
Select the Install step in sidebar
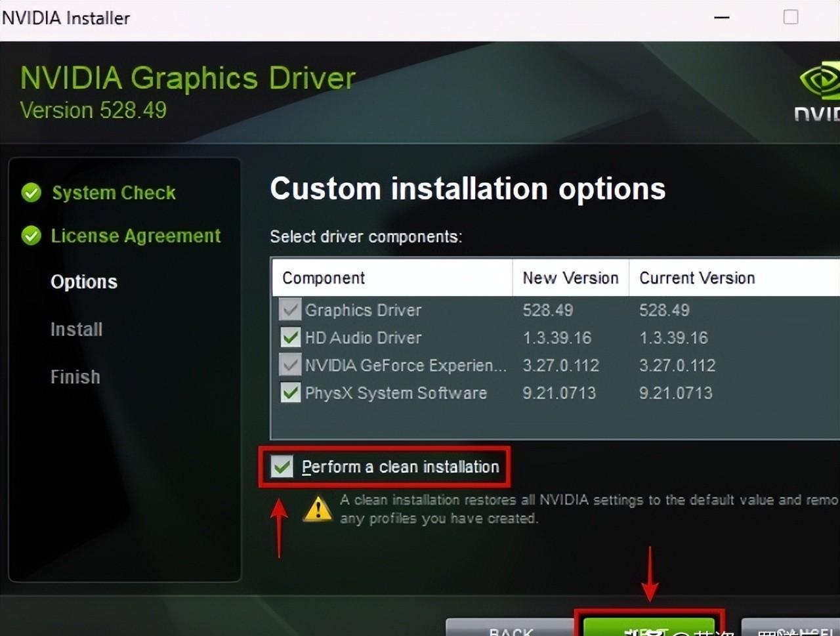click(77, 329)
